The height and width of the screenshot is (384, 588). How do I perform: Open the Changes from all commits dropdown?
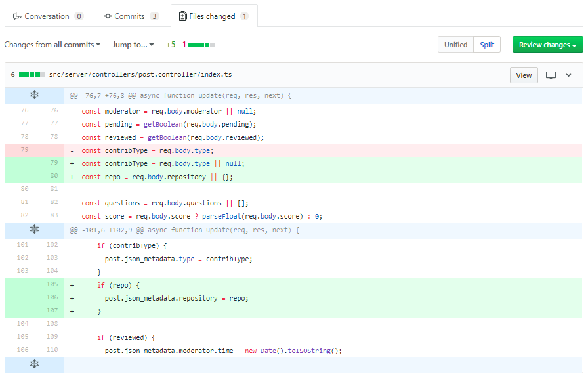[52, 45]
